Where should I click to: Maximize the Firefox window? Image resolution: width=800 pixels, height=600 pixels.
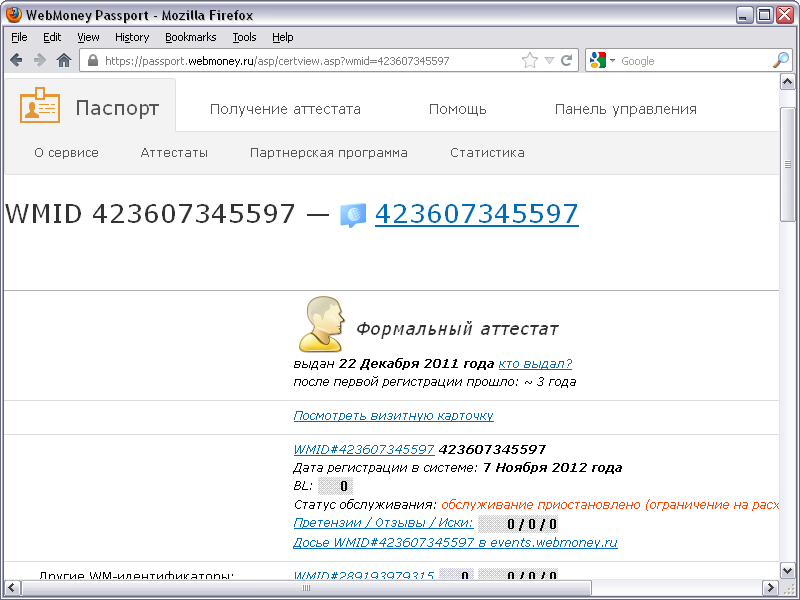(765, 15)
